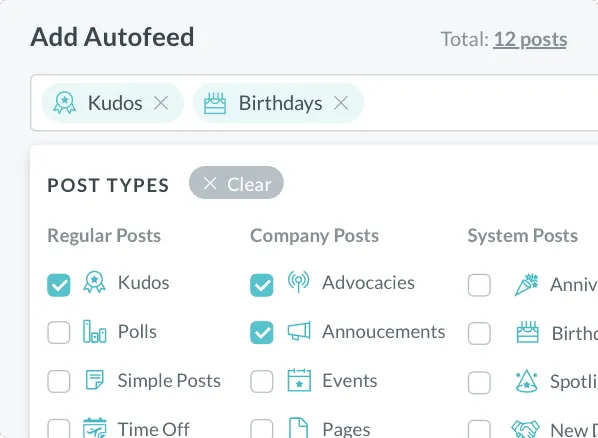The width and height of the screenshot is (598, 438).
Task: Uncheck the Kudos checkbox
Action: [x=59, y=285]
